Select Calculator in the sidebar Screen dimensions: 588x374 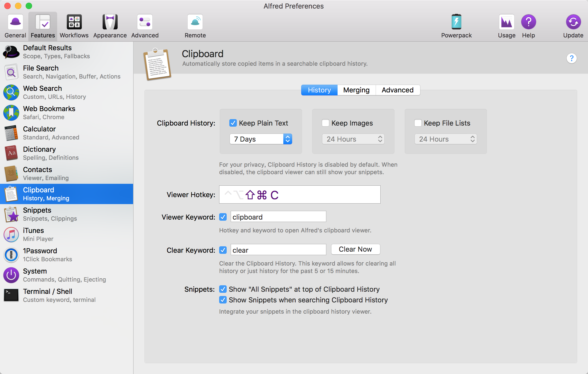(x=67, y=133)
